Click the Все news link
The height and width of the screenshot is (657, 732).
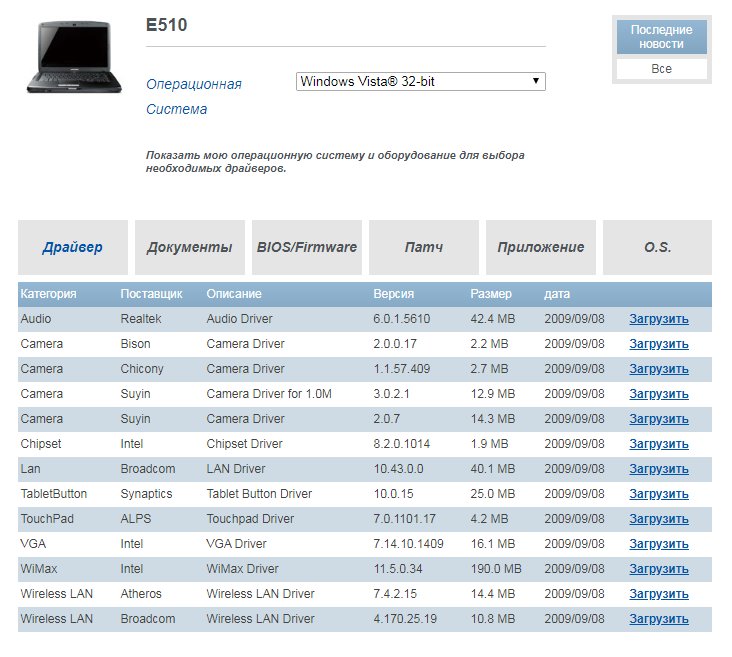(x=661, y=69)
